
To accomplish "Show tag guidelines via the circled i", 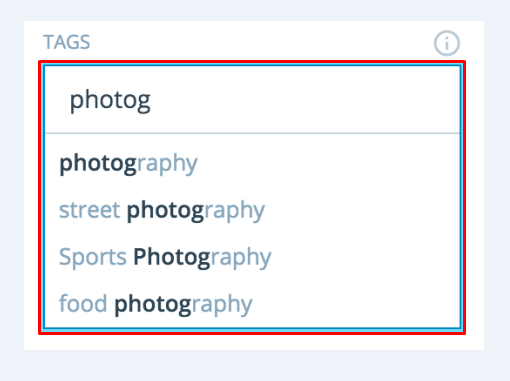I will coord(447,43).
